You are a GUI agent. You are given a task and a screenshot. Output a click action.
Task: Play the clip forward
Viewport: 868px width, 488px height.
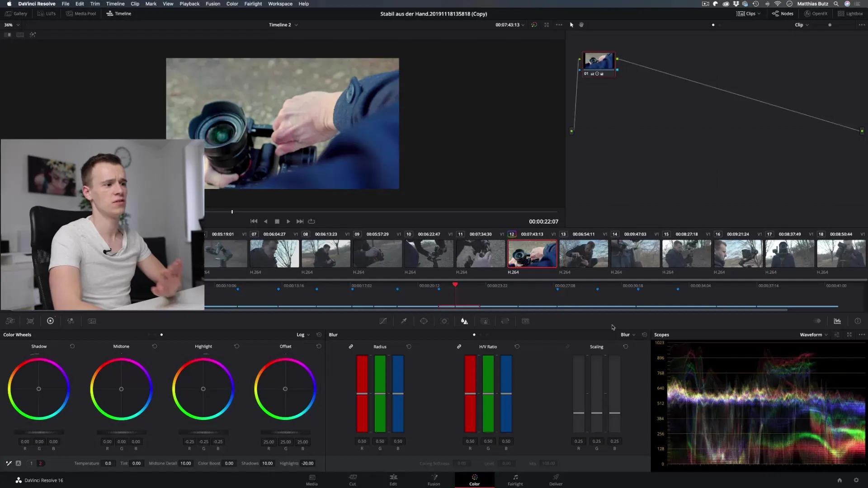[x=288, y=221]
